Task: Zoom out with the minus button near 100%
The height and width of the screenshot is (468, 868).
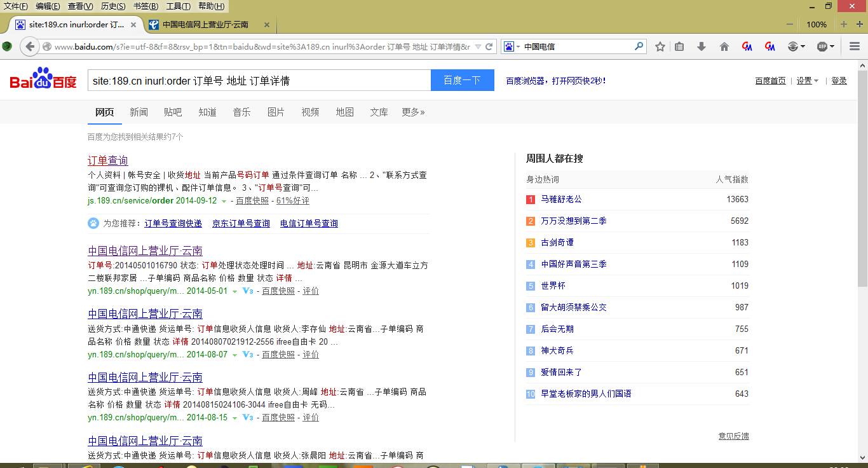Action: click(790, 25)
